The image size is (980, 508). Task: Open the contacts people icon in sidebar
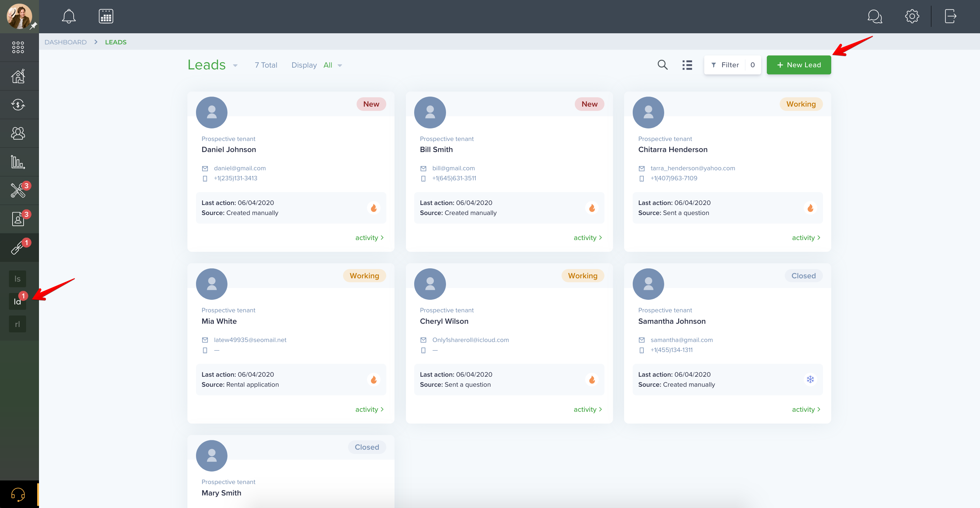(18, 133)
